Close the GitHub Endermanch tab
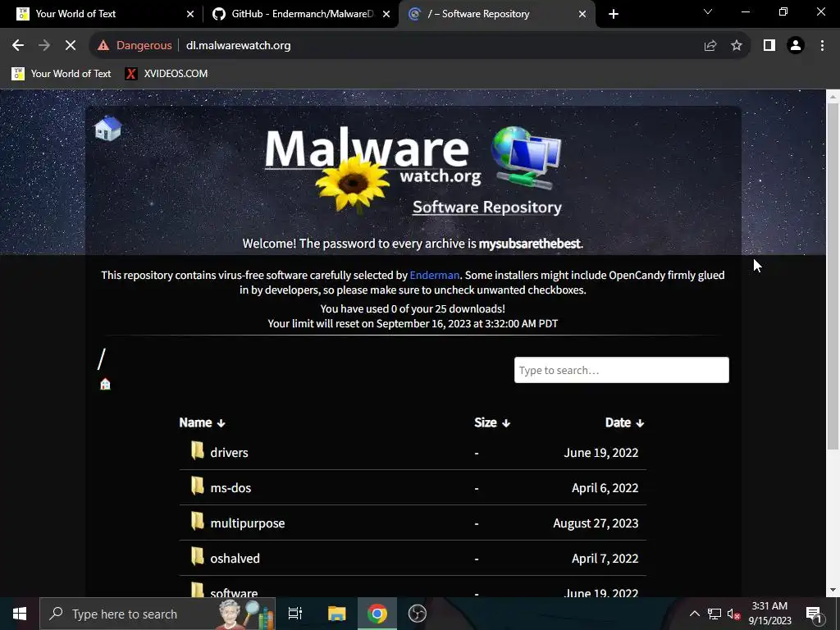 coord(386,14)
